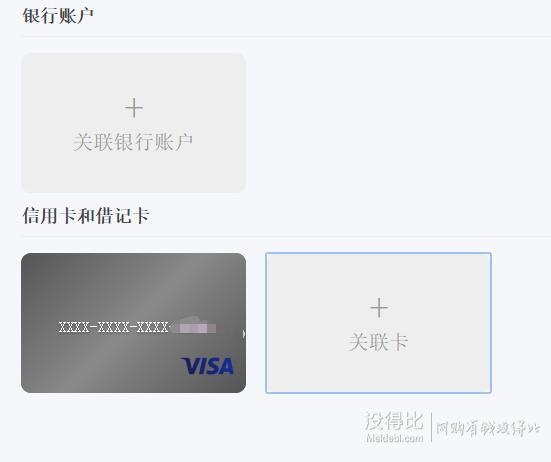Open the Meidebi.com watermark link
Screen dimensions: 551x462
(x=394, y=438)
